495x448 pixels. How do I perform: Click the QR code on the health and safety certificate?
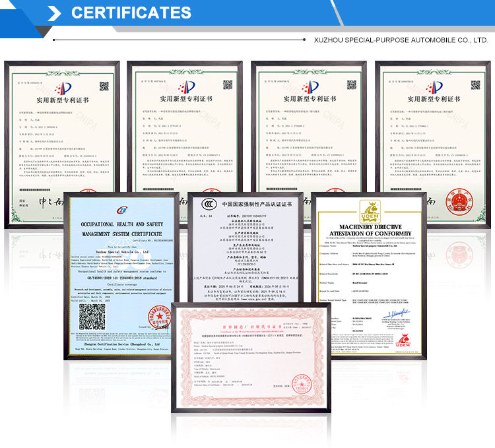click(x=92, y=317)
